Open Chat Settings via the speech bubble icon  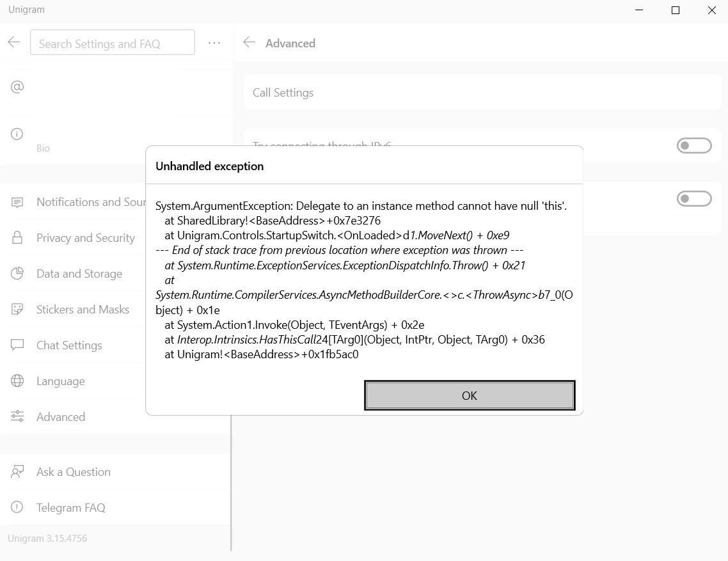click(17, 345)
